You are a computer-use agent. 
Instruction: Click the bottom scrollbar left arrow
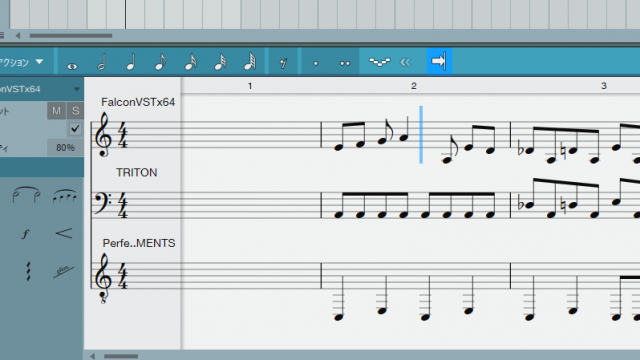tap(93, 356)
